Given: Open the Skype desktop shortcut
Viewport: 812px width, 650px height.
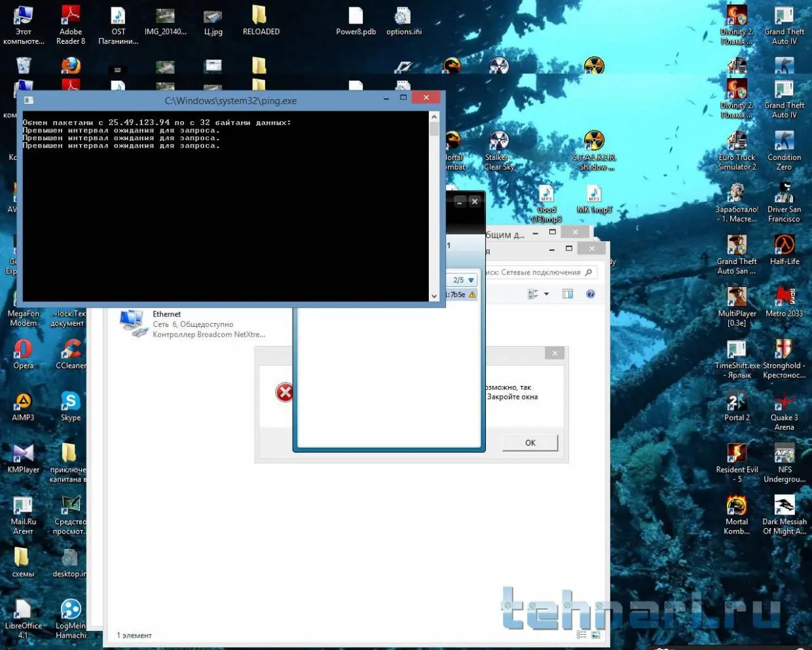Looking at the screenshot, I should (x=71, y=407).
